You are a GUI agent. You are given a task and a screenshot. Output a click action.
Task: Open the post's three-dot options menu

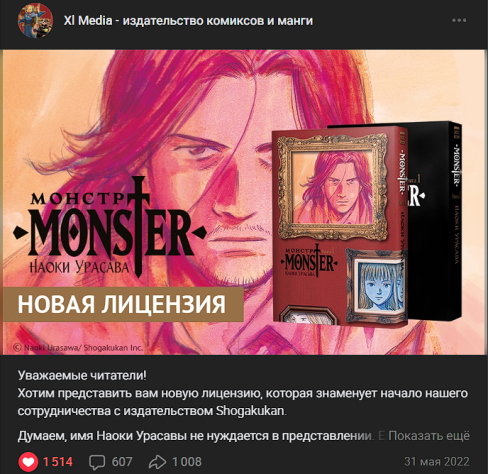click(459, 20)
